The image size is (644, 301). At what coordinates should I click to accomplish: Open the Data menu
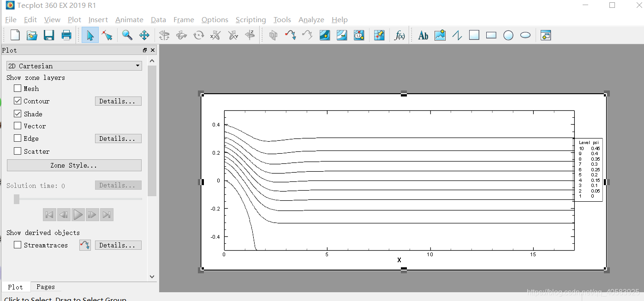[x=158, y=19]
